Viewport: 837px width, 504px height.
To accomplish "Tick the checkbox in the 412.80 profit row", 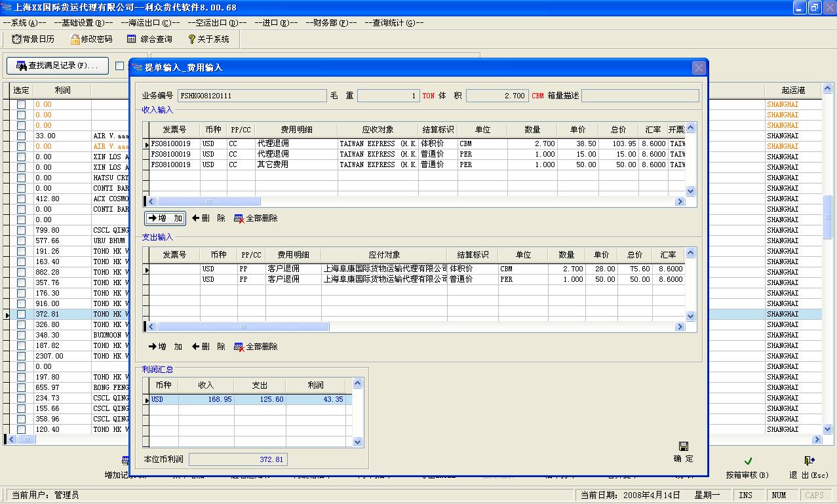I will pyautogui.click(x=22, y=199).
